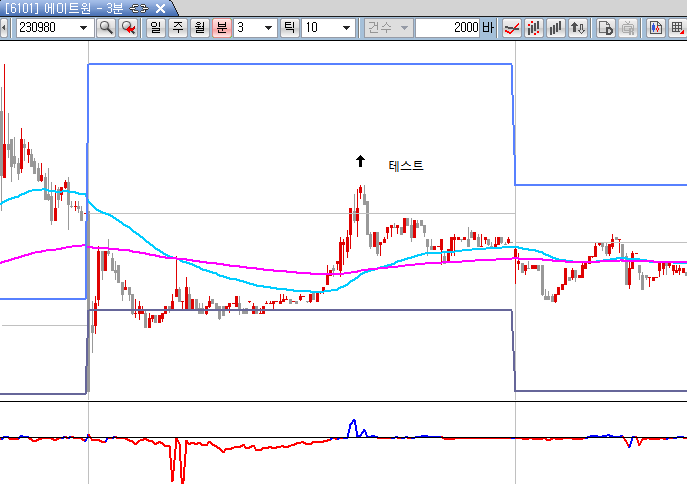Toggle the 일 (daily) period button
The image size is (687, 484).
tap(156, 28)
